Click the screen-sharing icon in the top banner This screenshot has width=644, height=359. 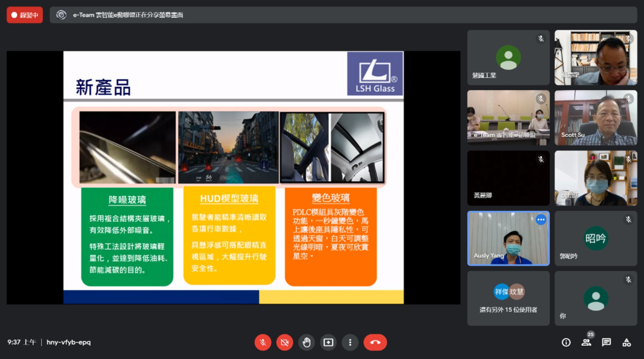(x=61, y=15)
